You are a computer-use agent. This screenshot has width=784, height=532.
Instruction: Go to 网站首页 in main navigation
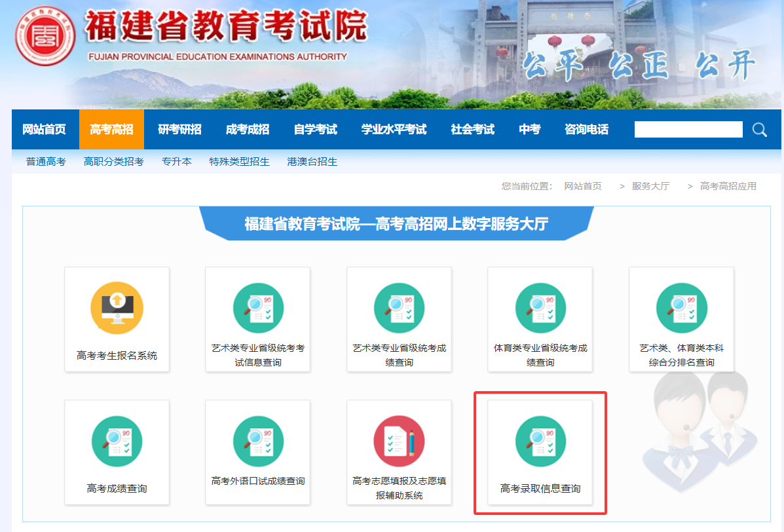(45, 130)
